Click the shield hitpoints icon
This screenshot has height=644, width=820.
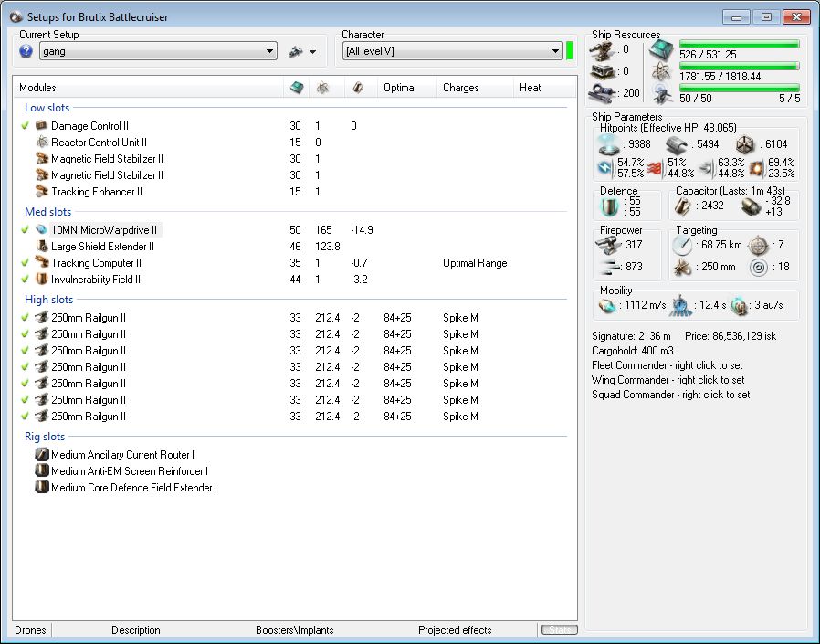point(609,144)
